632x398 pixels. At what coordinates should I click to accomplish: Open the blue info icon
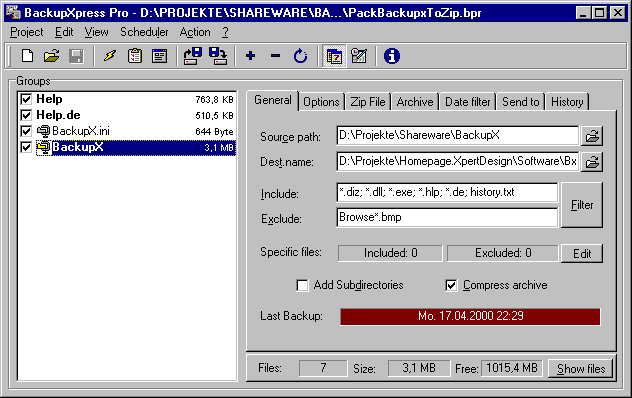coord(392,56)
